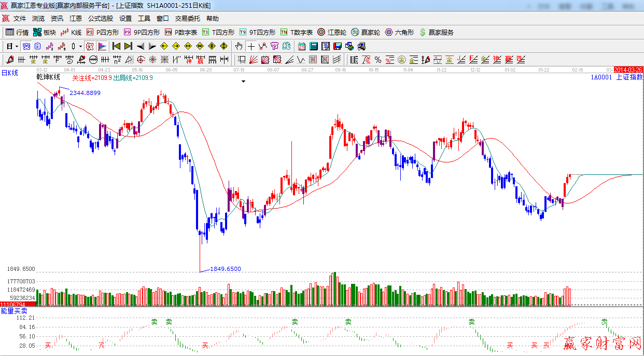644x356 pixels.
Task: Expand the black triangle above chart
Action: 243,81
